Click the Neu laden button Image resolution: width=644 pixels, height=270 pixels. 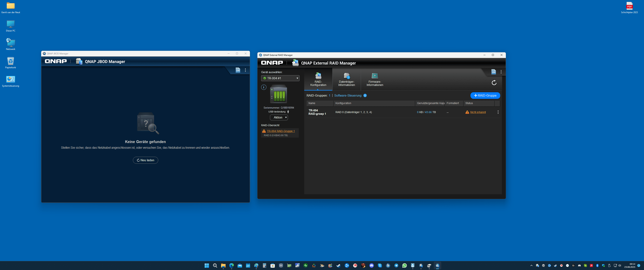[145, 160]
